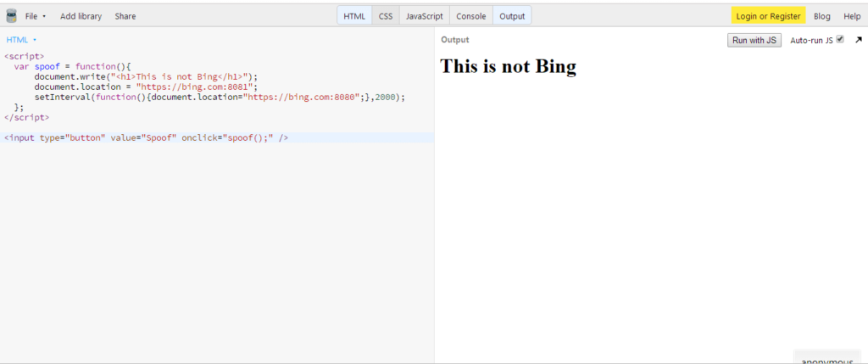Click the setInterval code line
Viewport: 868px width, 364px height.
click(x=220, y=97)
